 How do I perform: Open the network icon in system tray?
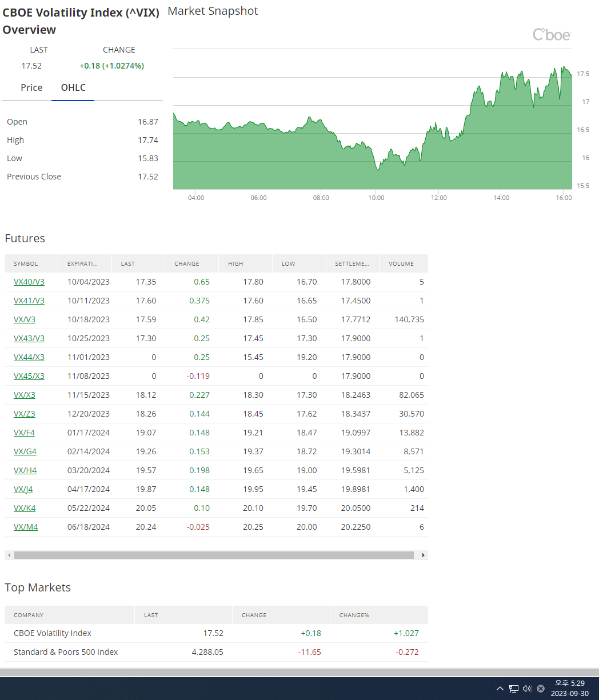point(514,689)
